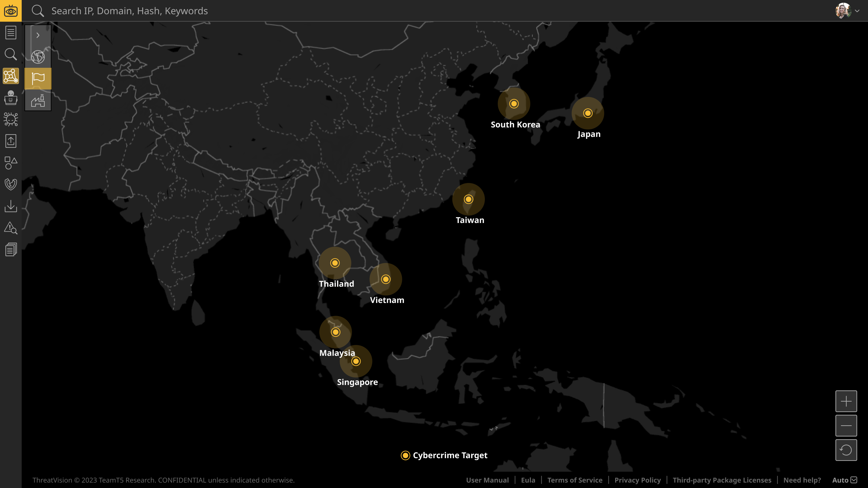
Task: Select the factory industry view mode
Action: 38,100
